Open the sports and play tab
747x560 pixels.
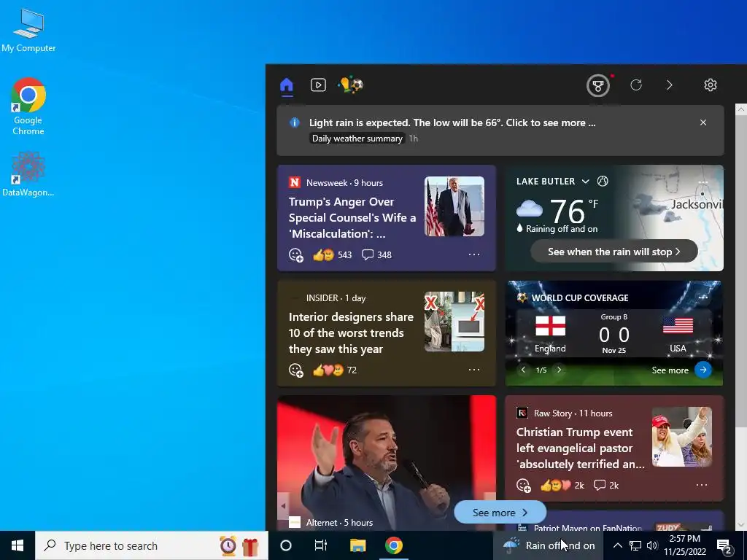(x=351, y=85)
